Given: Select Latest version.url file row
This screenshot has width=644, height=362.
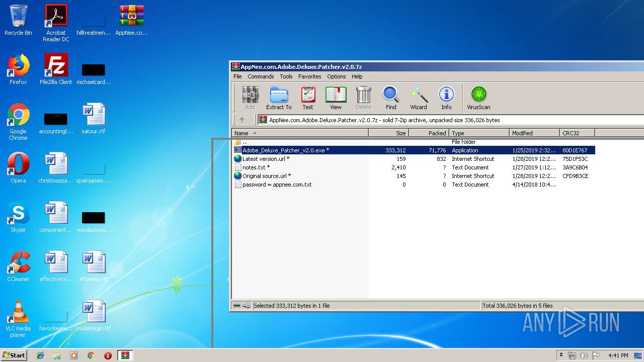Looking at the screenshot, I should pyautogui.click(x=414, y=159).
